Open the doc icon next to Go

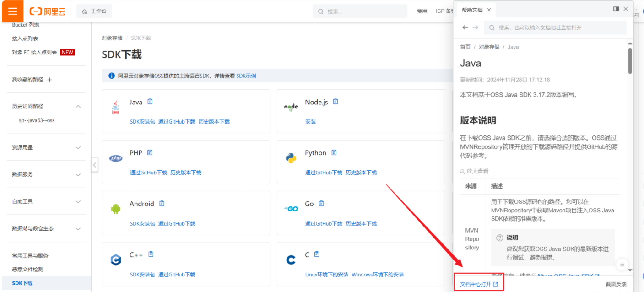coord(321,203)
